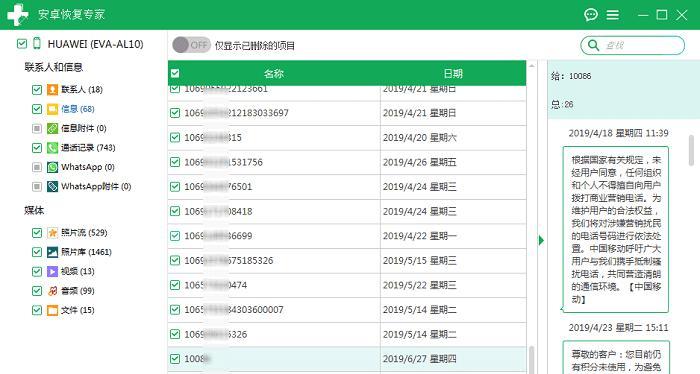
Task: Click the app logo cross icon
Action: click(18, 15)
